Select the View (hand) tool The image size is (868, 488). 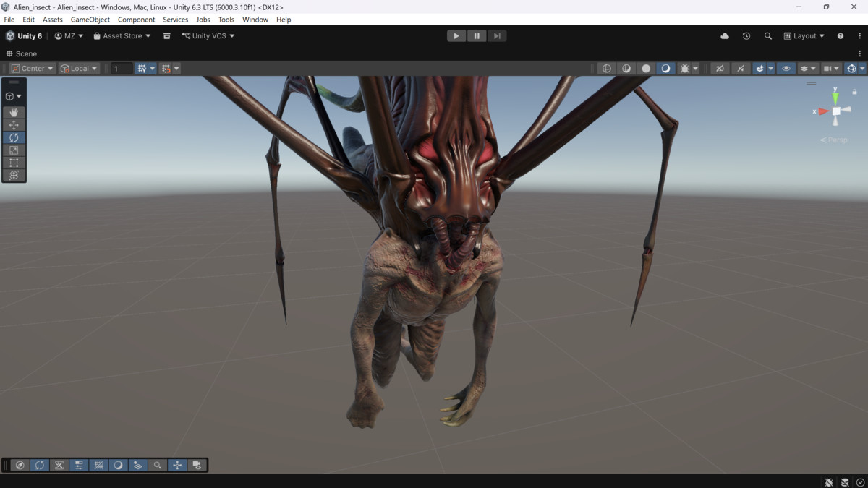pyautogui.click(x=14, y=112)
